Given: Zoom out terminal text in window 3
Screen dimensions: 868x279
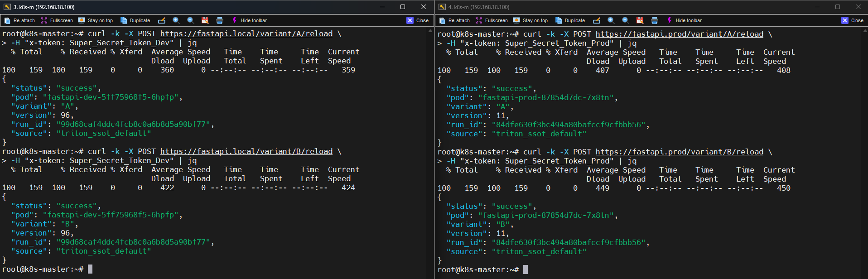Looking at the screenshot, I should [191, 20].
